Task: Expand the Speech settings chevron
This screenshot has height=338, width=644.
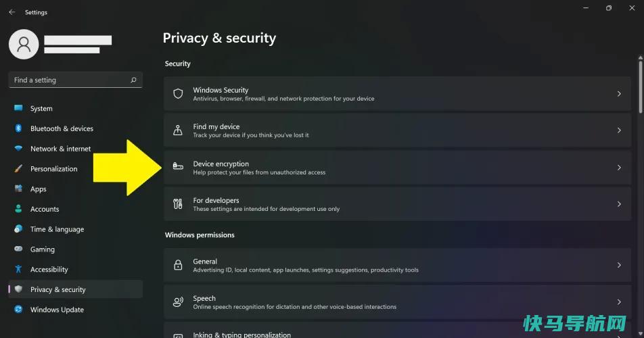Action: pos(619,302)
